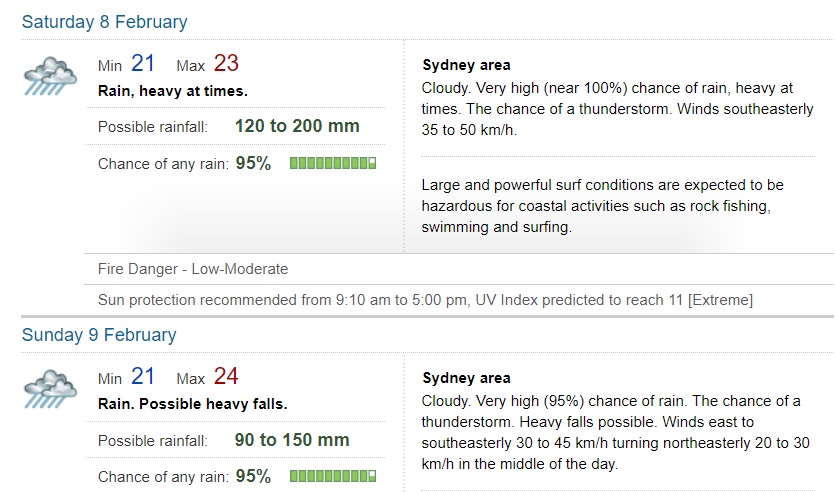Screen dimensions: 835x493
Task: Click Sunday's chance of rain bar
Action: [x=333, y=476]
